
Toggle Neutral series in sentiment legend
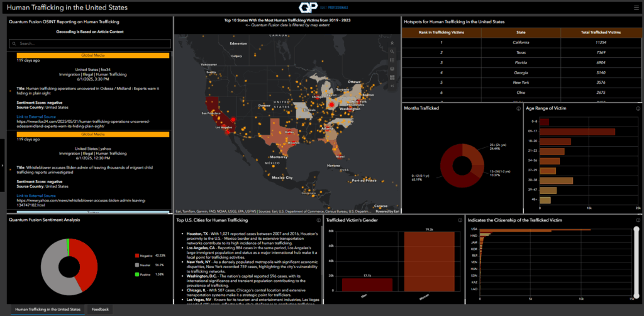coord(145,265)
